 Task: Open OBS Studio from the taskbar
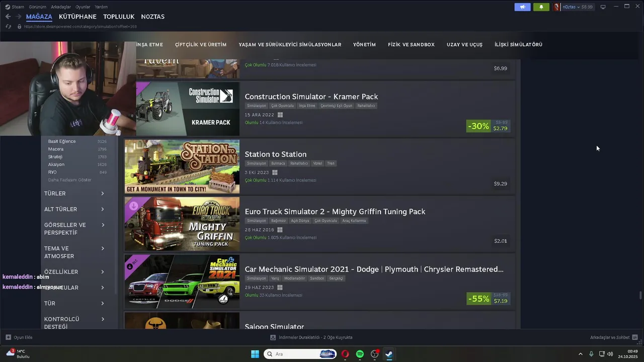click(x=374, y=354)
